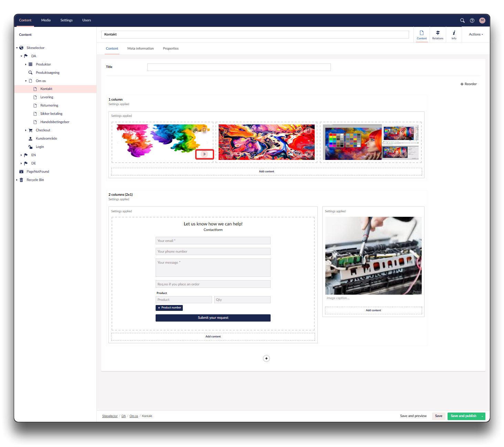
Task: Click the round plus icon below the grid
Action: pos(266,358)
